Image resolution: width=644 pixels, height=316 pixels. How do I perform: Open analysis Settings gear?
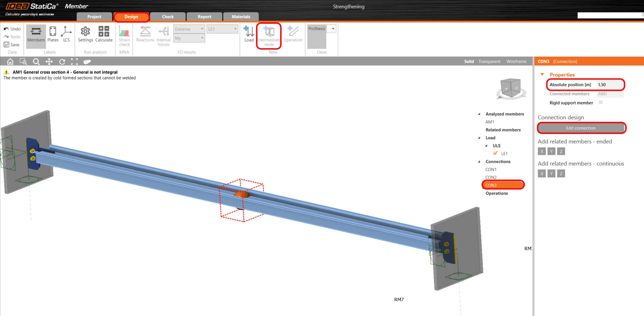tap(85, 34)
